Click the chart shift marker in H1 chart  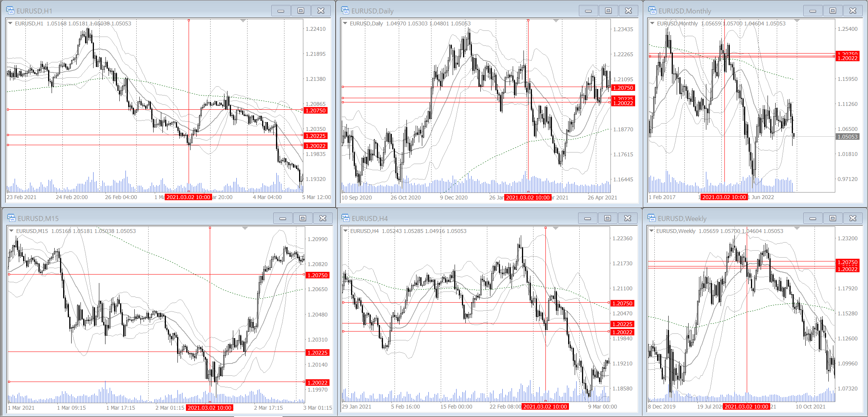pyautogui.click(x=243, y=21)
